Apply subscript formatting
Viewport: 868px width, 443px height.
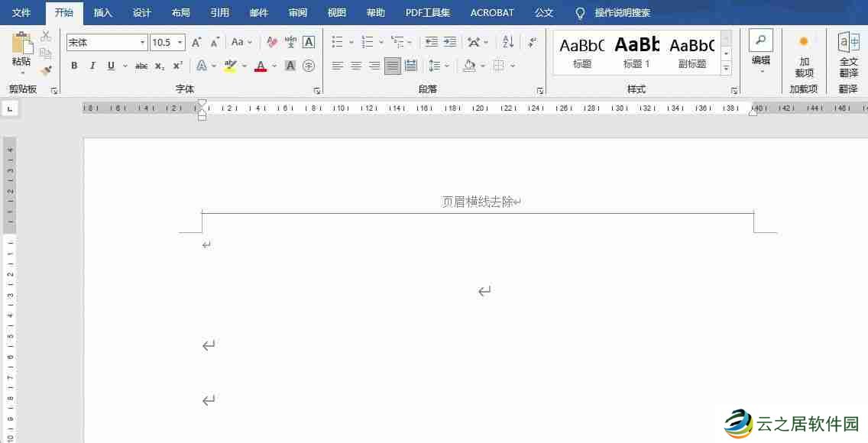pyautogui.click(x=159, y=66)
